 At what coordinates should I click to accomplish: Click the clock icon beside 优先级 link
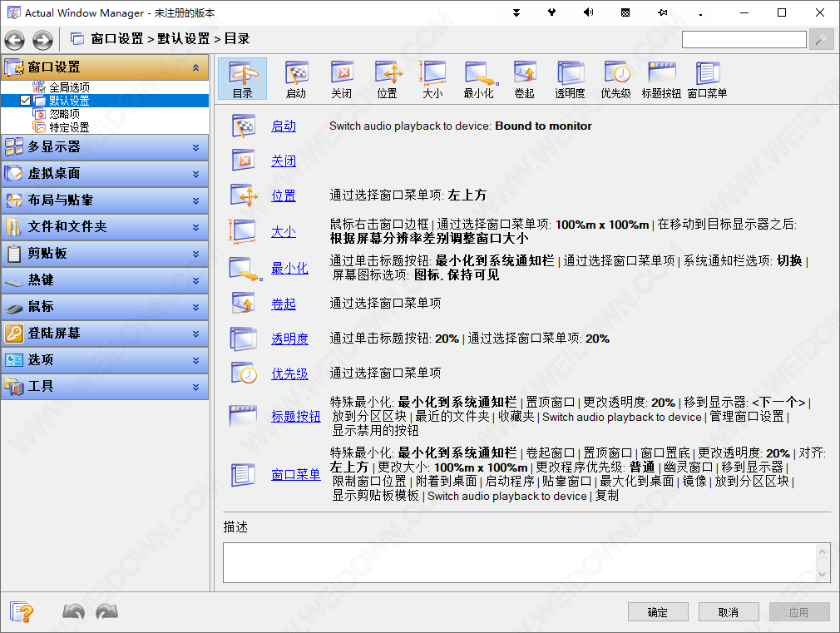[x=245, y=373]
